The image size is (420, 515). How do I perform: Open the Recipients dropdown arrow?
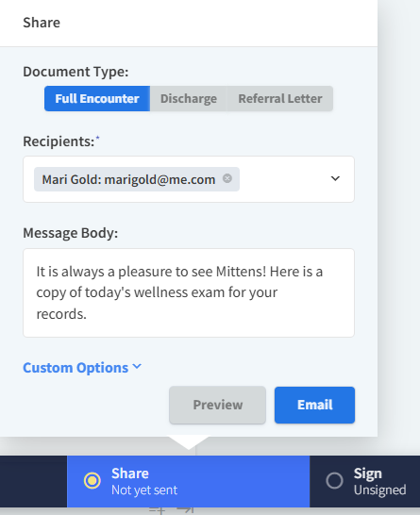tap(335, 178)
